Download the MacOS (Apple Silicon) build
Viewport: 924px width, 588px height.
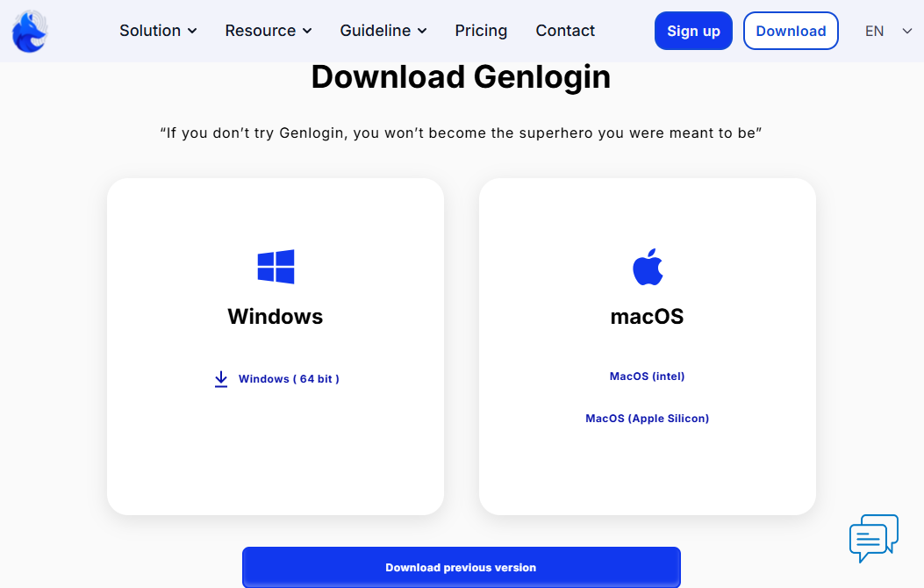coord(647,418)
